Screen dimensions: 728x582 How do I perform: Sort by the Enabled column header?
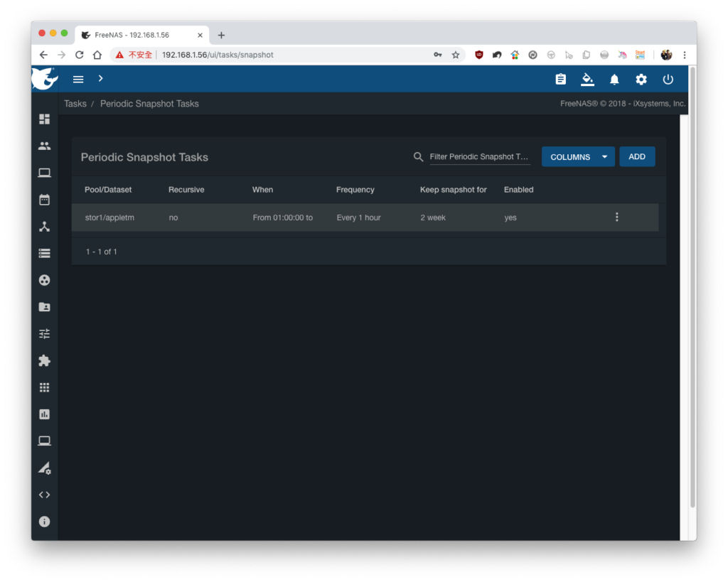point(518,189)
